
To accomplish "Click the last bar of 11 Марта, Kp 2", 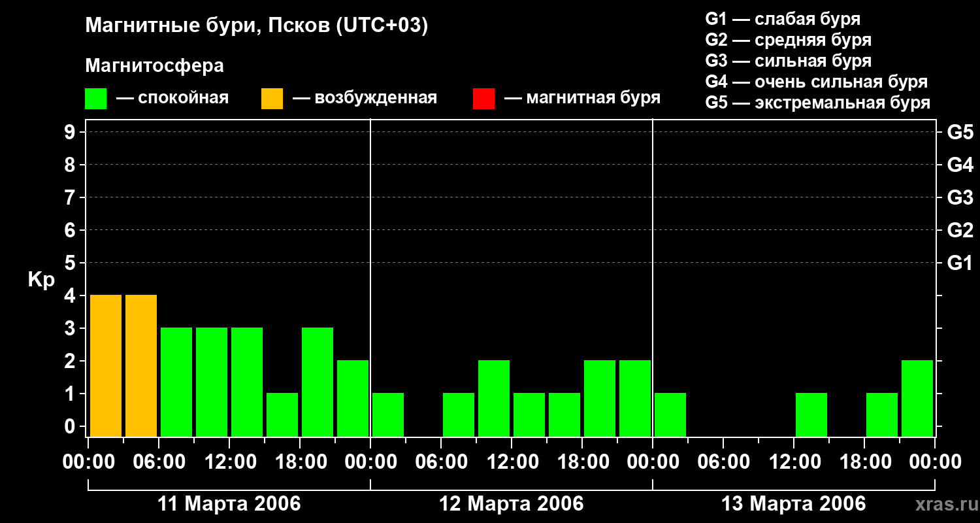I will (353, 398).
